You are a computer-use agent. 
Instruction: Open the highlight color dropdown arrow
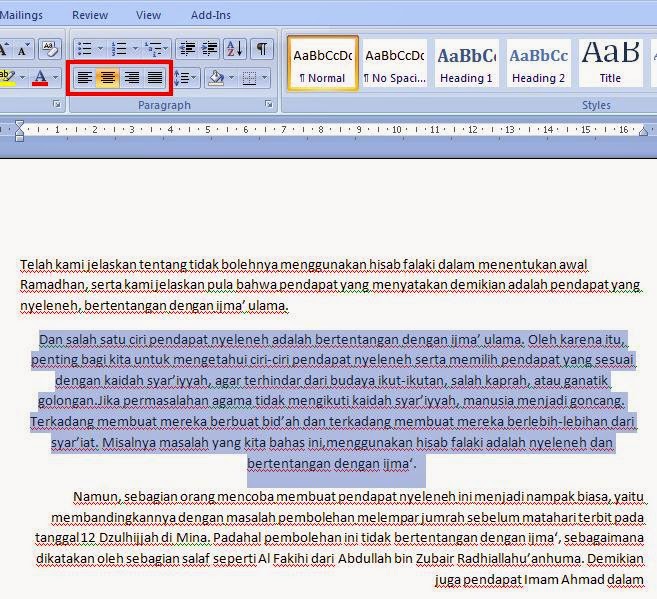[22, 77]
